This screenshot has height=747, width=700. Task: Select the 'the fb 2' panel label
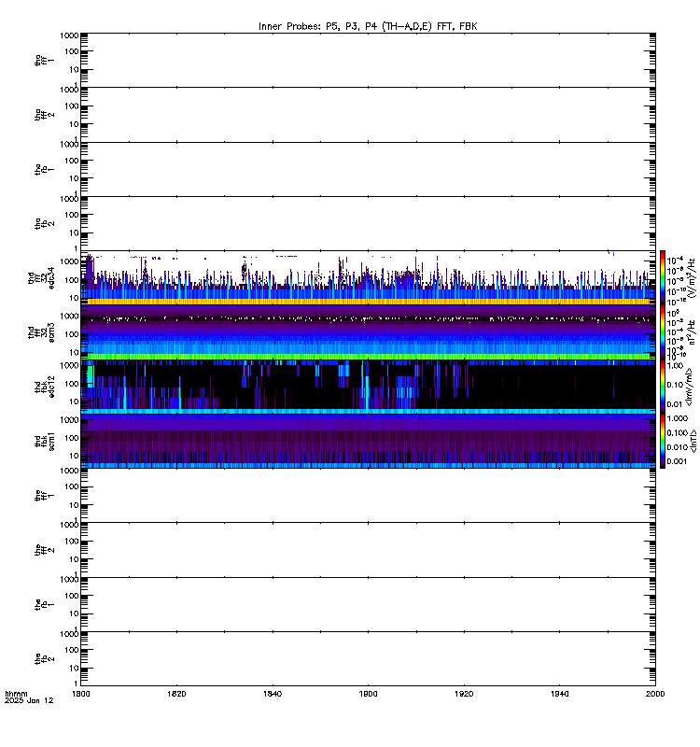44,659
